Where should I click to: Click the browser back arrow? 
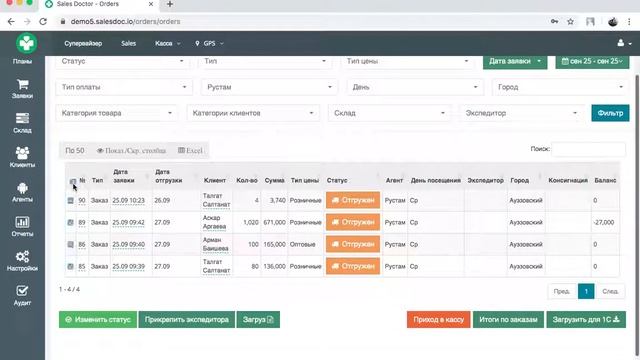pyautogui.click(x=11, y=22)
